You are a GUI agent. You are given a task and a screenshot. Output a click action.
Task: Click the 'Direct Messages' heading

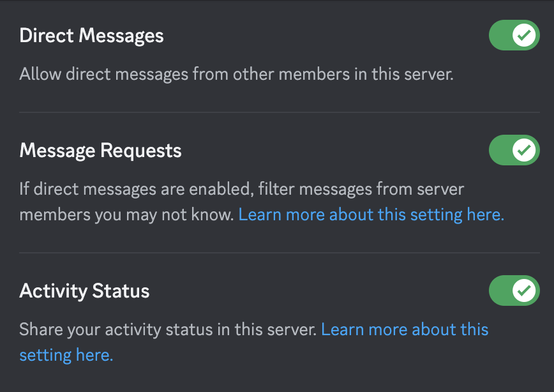91,36
